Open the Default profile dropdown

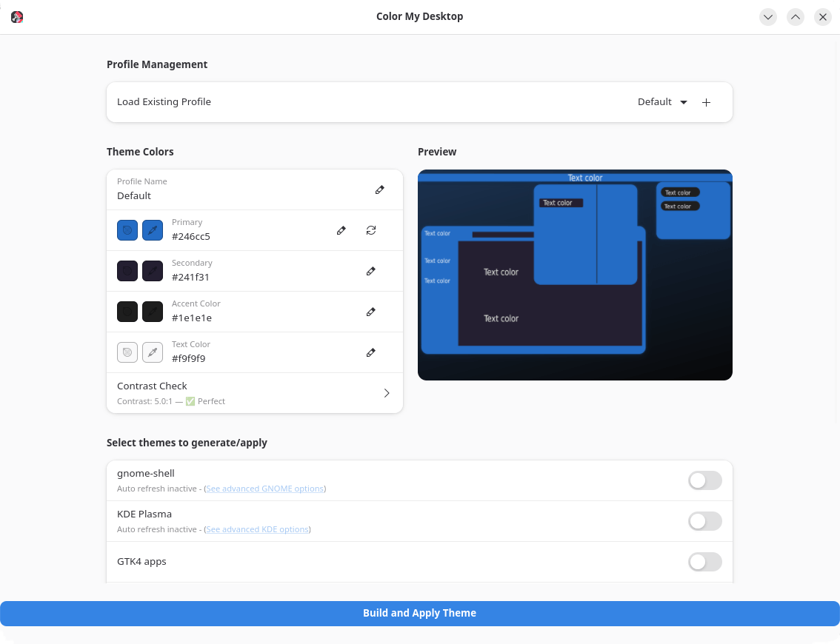point(662,102)
